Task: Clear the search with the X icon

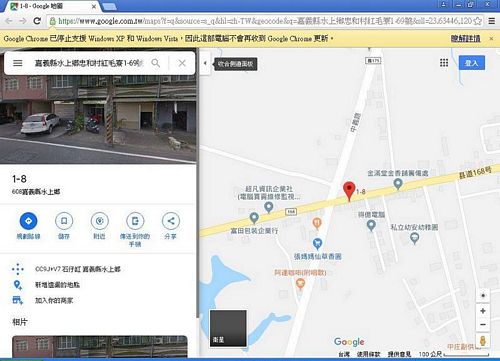Action: [x=182, y=63]
